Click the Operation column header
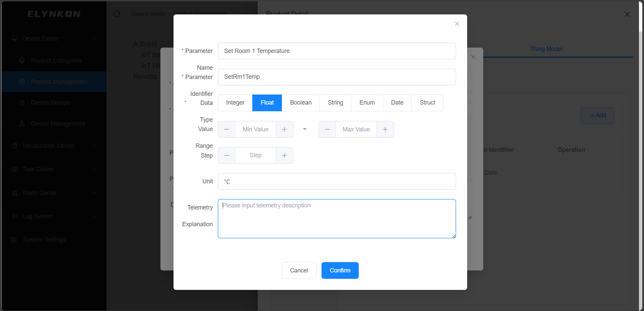The width and height of the screenshot is (644, 311). [571, 150]
